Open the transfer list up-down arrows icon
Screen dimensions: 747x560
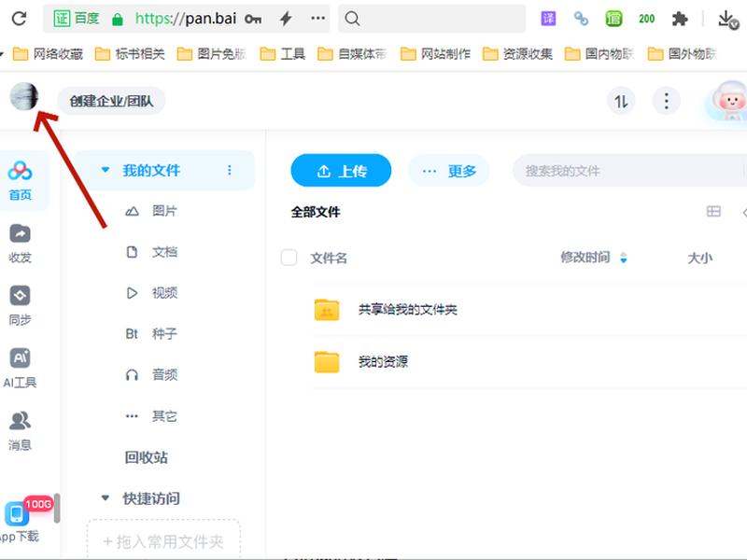tap(621, 101)
